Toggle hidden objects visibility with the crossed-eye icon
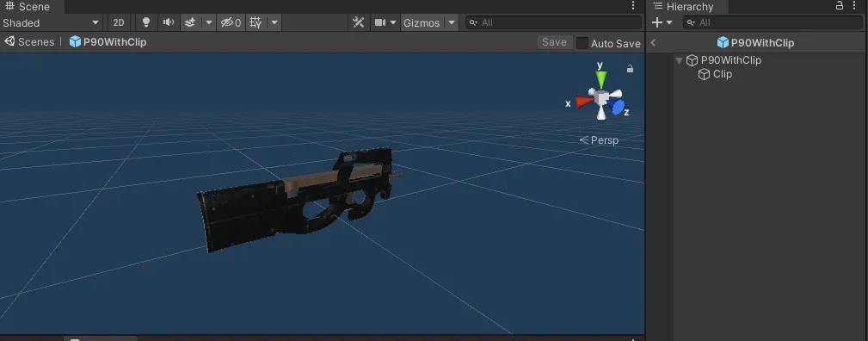The width and height of the screenshot is (868, 341). pos(231,22)
